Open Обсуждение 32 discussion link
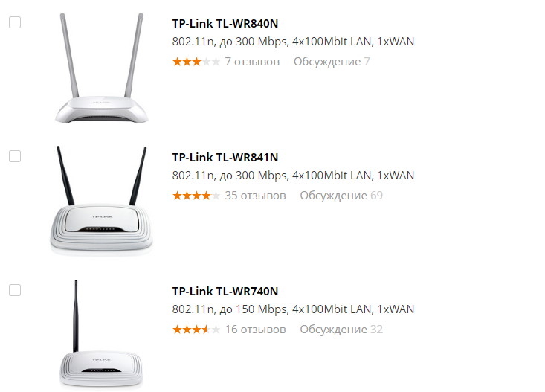The height and width of the screenshot is (392, 545). [341, 330]
